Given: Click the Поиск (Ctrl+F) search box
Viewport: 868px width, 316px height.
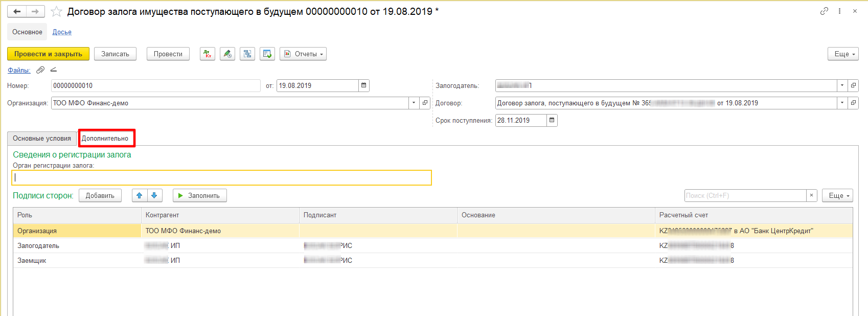Looking at the screenshot, I should (x=745, y=195).
